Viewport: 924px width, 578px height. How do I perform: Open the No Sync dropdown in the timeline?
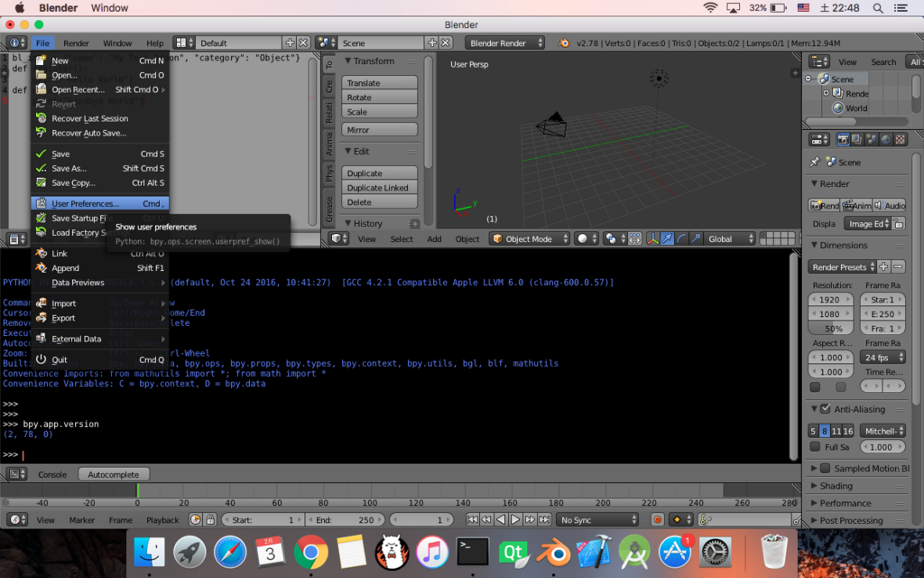(x=597, y=519)
